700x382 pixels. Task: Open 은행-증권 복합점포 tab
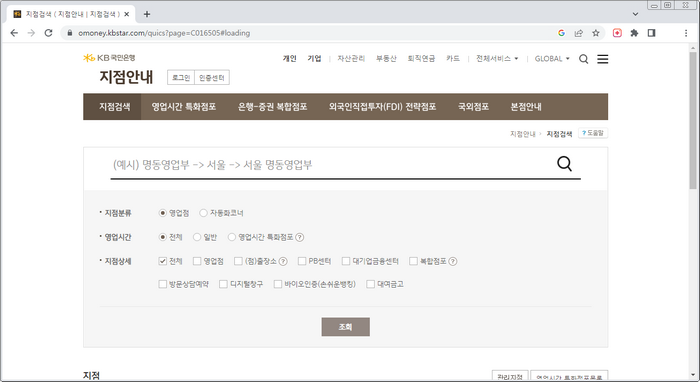(272, 107)
